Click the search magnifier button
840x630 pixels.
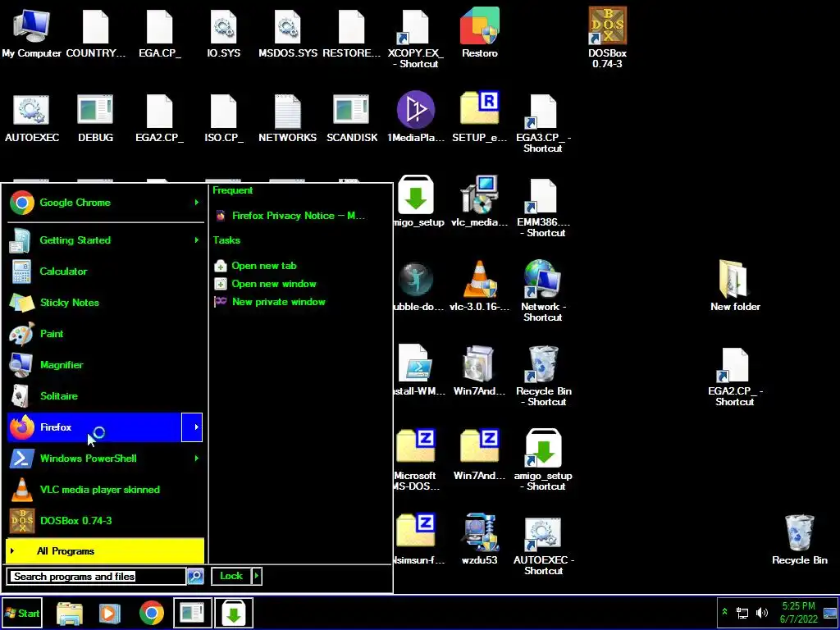pos(195,576)
